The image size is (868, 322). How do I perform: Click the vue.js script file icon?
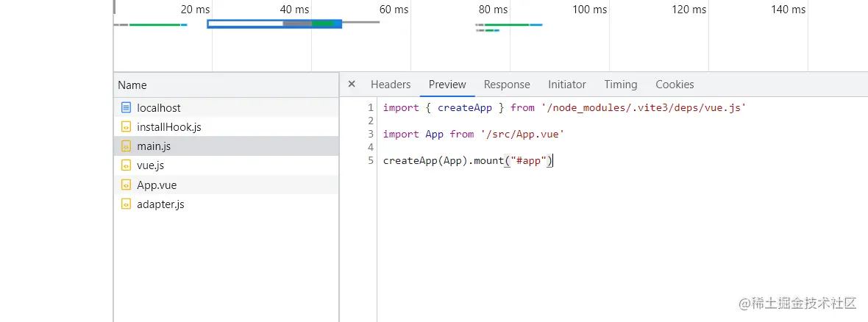point(126,165)
